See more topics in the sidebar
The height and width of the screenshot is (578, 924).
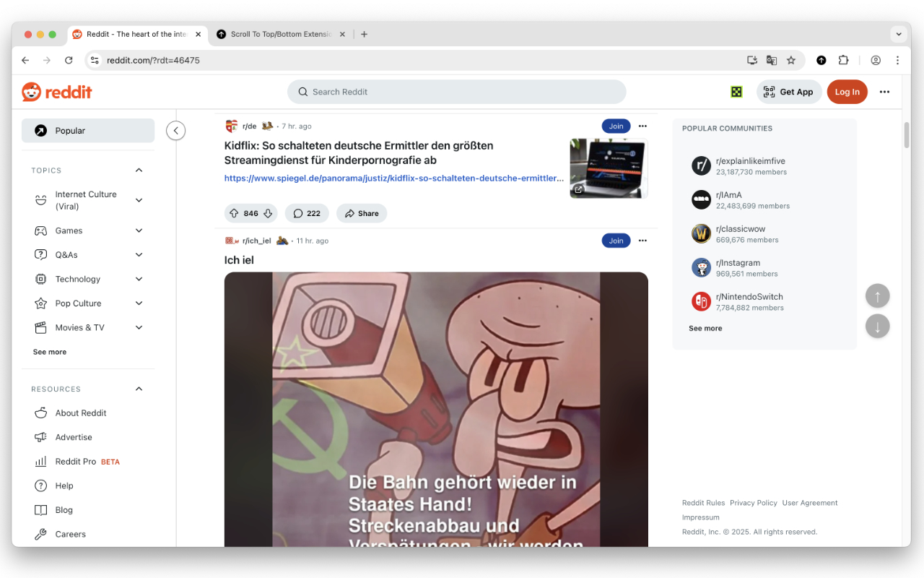(50, 352)
